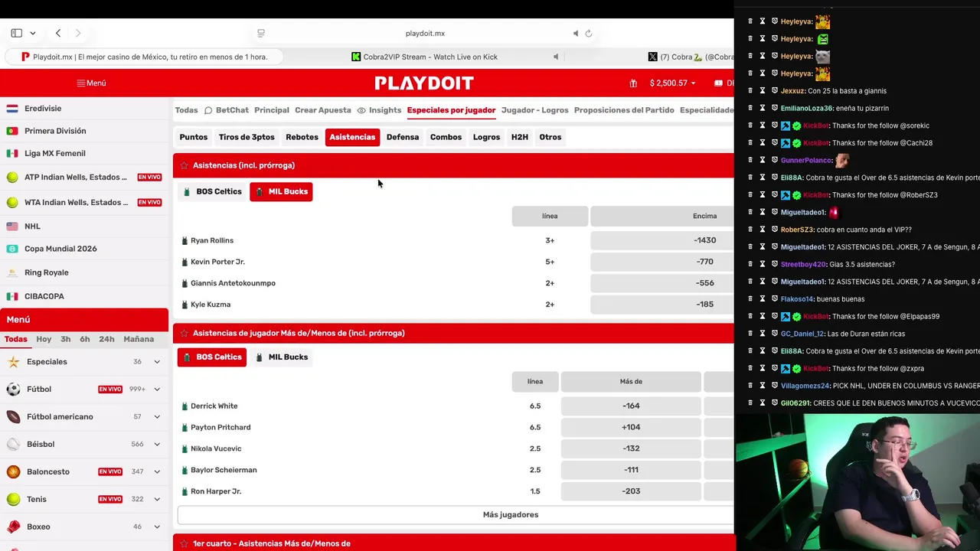Open the Insights tab
The height and width of the screenshot is (551, 980).
[379, 110]
